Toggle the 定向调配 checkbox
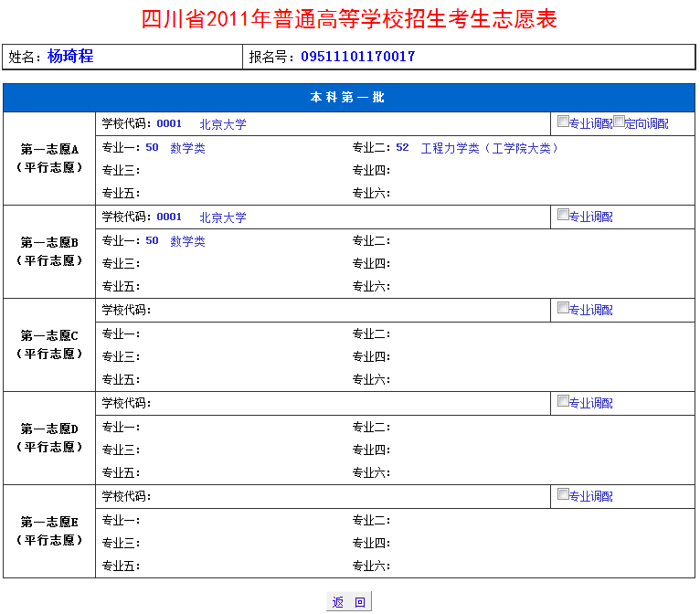This screenshot has width=700, height=614. 619,122
